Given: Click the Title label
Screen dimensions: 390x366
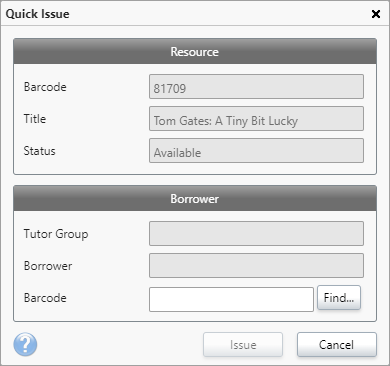Looking at the screenshot, I should [35, 119].
